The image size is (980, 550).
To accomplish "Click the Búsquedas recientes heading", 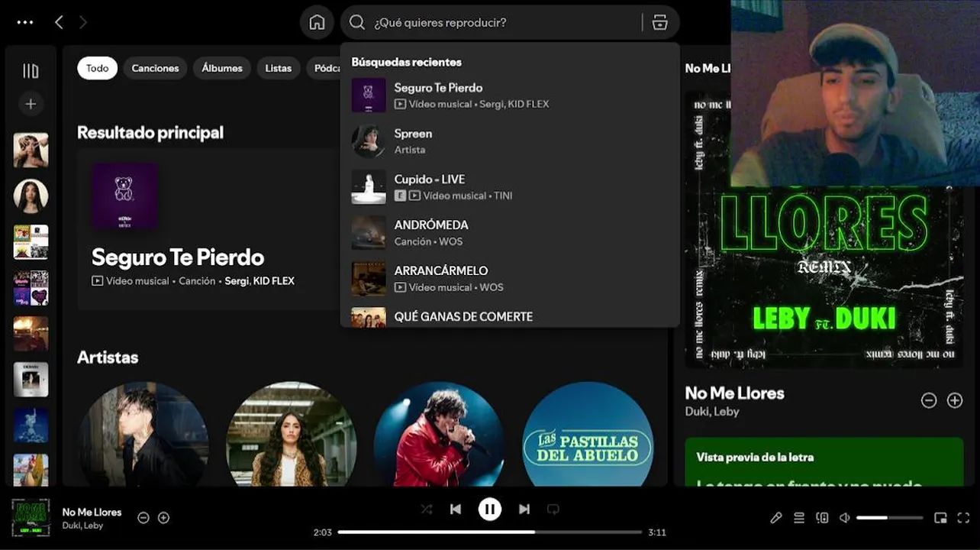I will coord(406,62).
